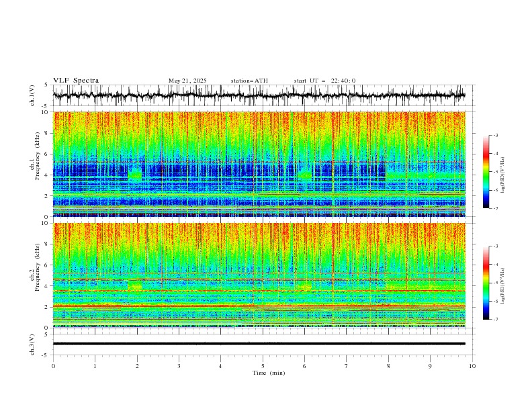Select the ch.1 "Frequency (kHz)" axis title
The image size is (532, 411).
point(37,156)
